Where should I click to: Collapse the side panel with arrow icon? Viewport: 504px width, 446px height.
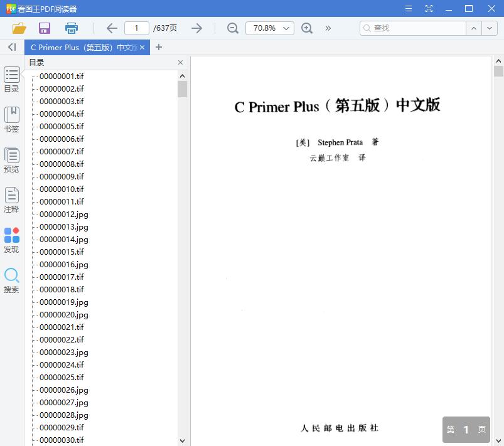click(12, 47)
